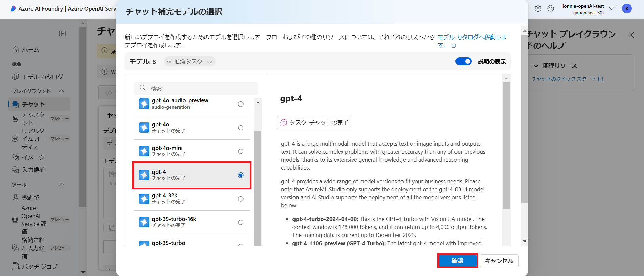
Task: Expand the resource selector lonnie-openAI-test
Action: click(x=612, y=9)
